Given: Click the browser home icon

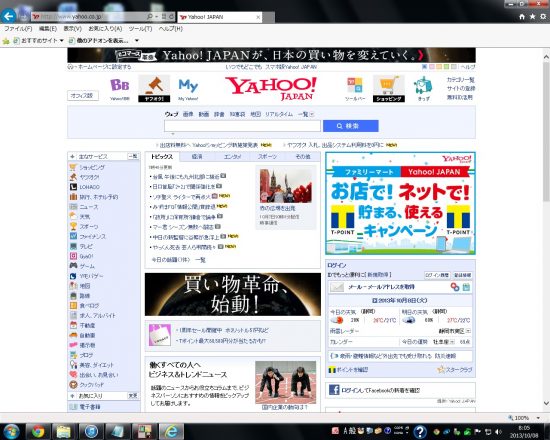Looking at the screenshot, I should [522, 16].
